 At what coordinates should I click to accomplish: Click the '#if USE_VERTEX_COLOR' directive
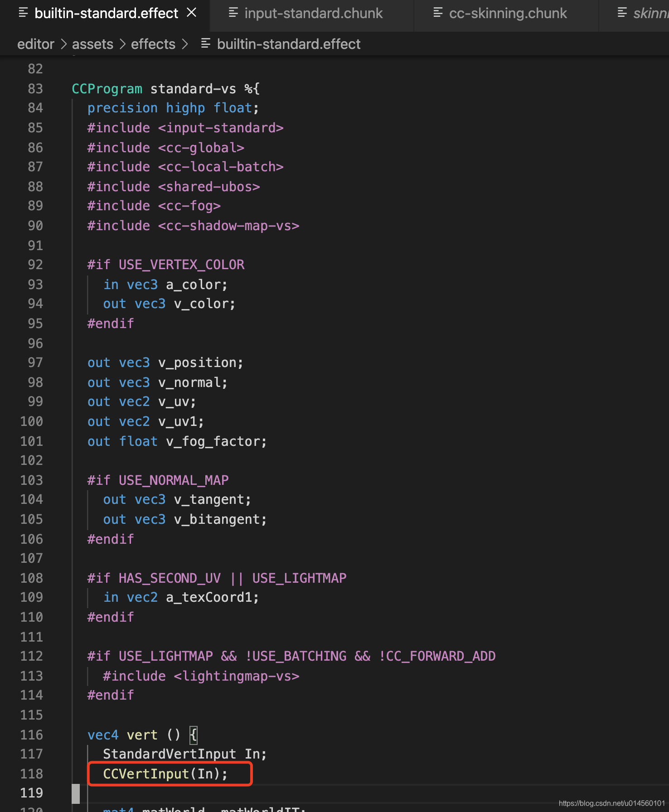tap(166, 265)
